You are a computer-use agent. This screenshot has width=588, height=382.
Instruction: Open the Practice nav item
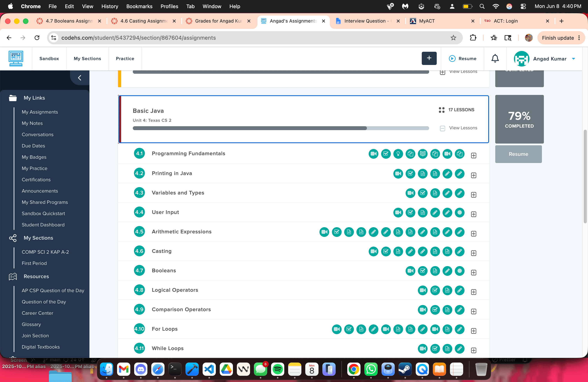pos(125,59)
